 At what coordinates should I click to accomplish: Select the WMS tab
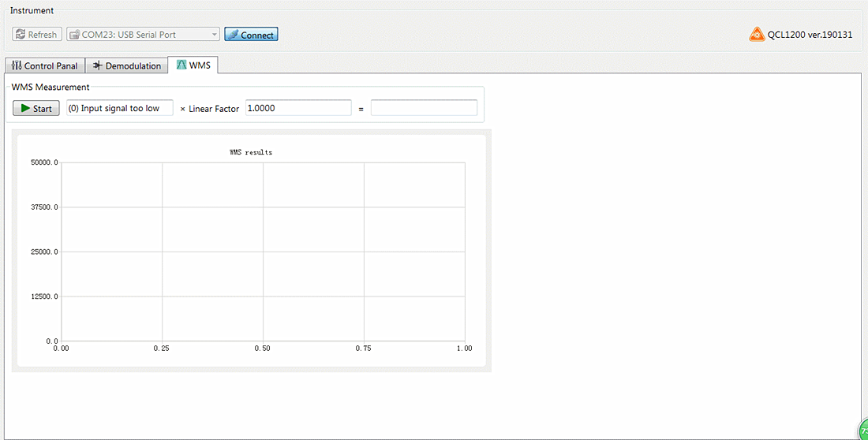193,65
